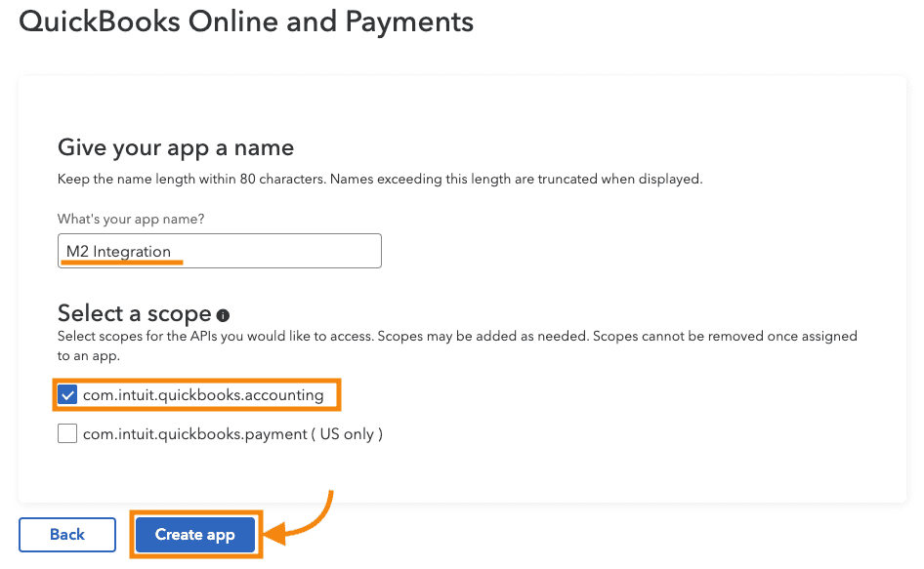Click the QuickBooks Online and Payments heading
Screen dimensions: 924x569
(246, 21)
